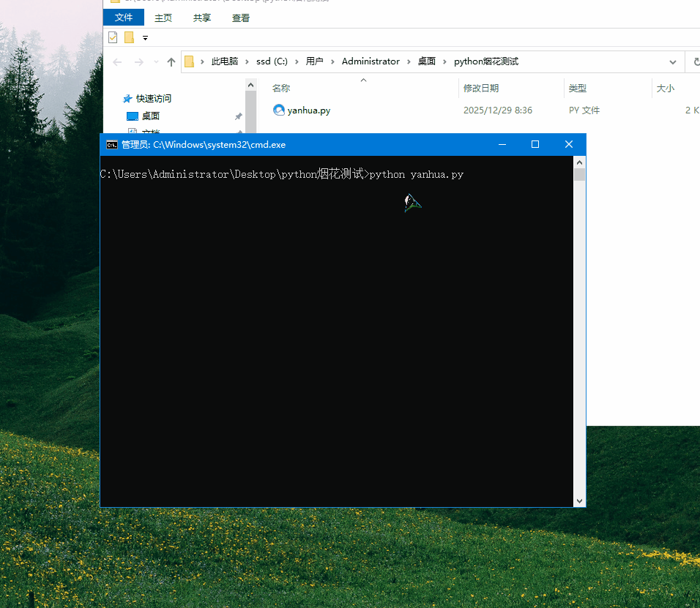Click the cmd scrollbar thumb

coord(579,175)
